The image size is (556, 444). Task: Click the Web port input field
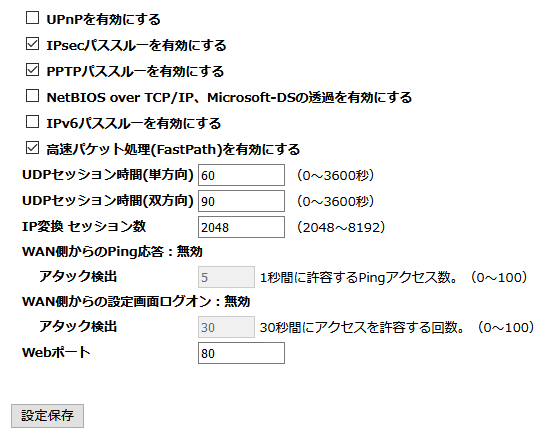point(241,353)
